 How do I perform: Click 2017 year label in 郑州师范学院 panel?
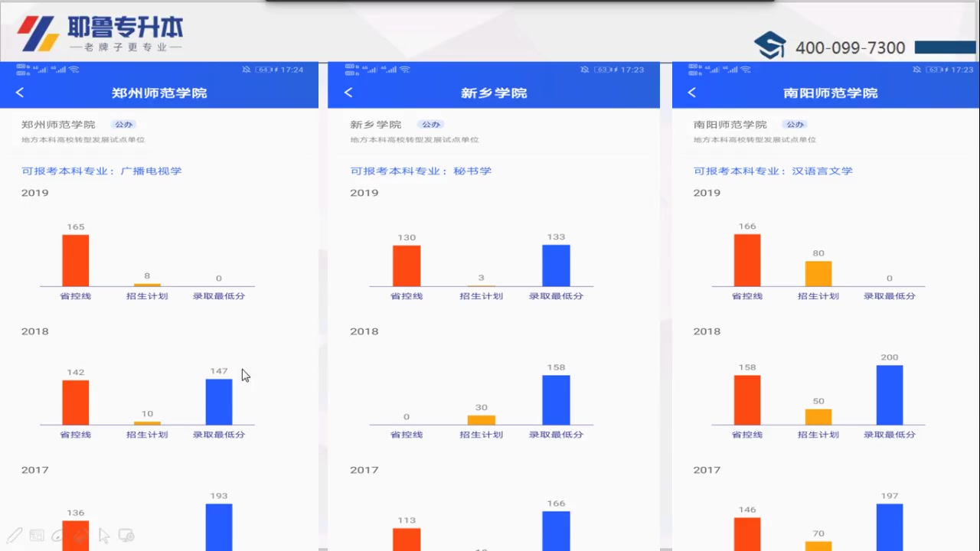tap(35, 470)
